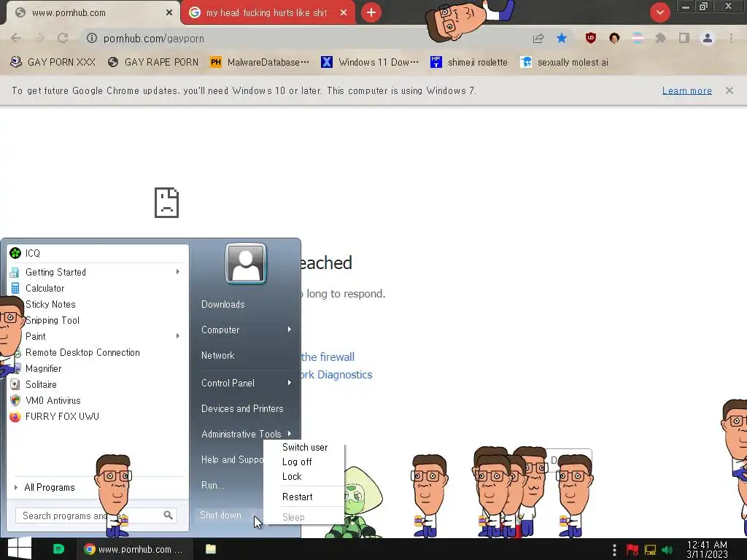The width and height of the screenshot is (747, 560).
Task: Switch to the Chrome taskbar button
Action: pos(134,549)
